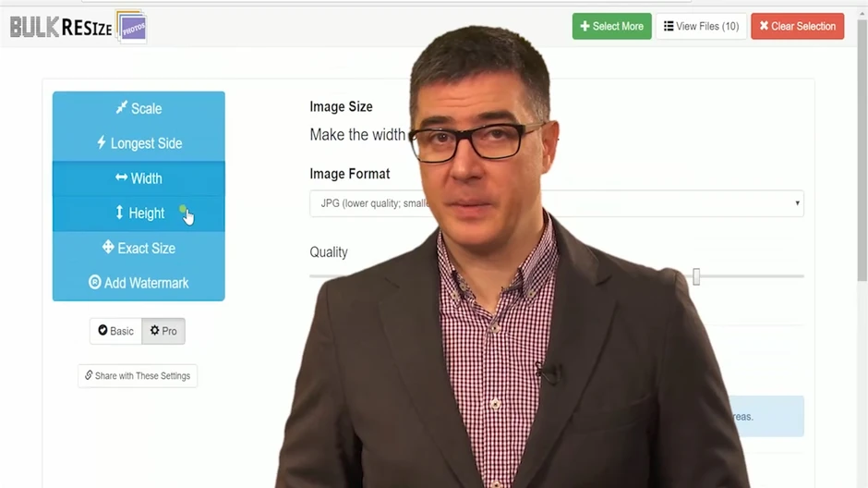Viewport: 868px width, 488px height.
Task: Click the red Clear Selection button
Action: (798, 26)
